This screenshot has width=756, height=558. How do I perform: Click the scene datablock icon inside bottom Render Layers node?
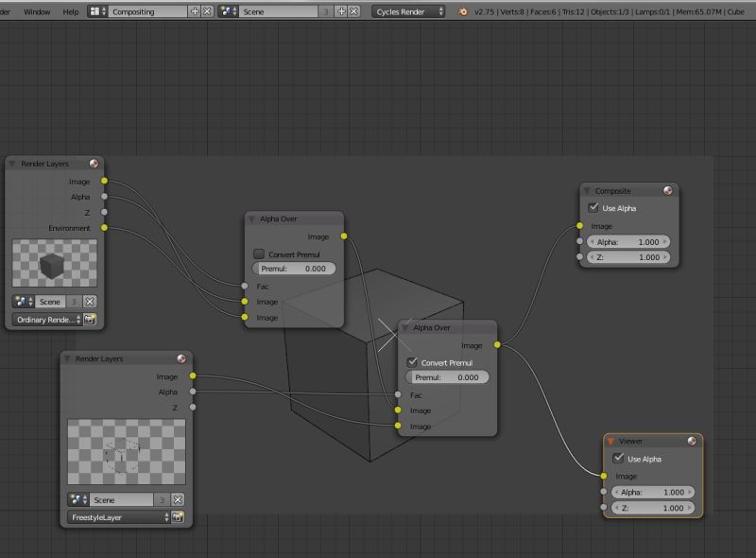(77, 498)
